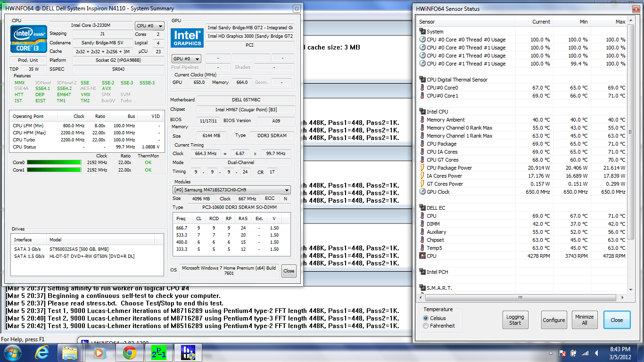Open the Configure sensors button
This screenshot has width=644, height=362.
[554, 320]
